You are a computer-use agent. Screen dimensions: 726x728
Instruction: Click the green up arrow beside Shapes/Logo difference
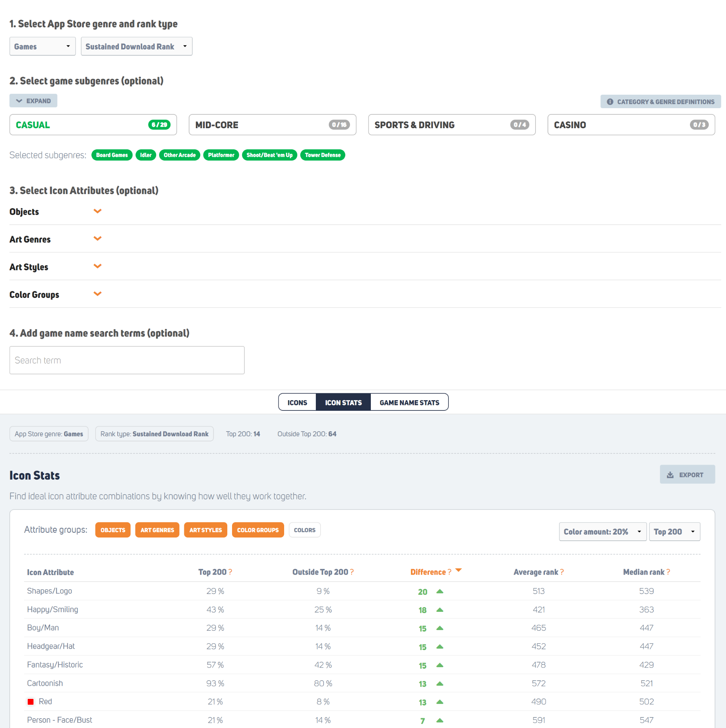[x=440, y=591]
